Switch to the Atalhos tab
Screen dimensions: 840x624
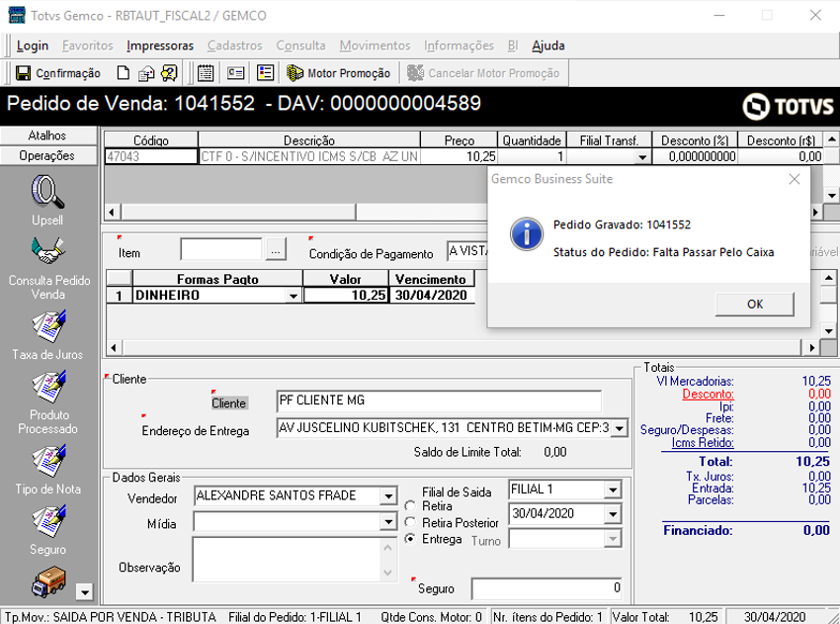click(47, 135)
